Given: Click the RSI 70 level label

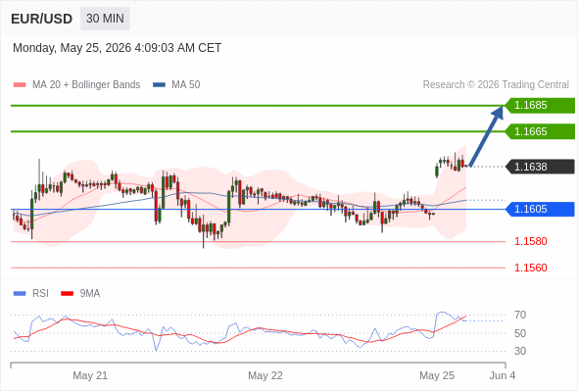Looking at the screenshot, I should tap(520, 316).
